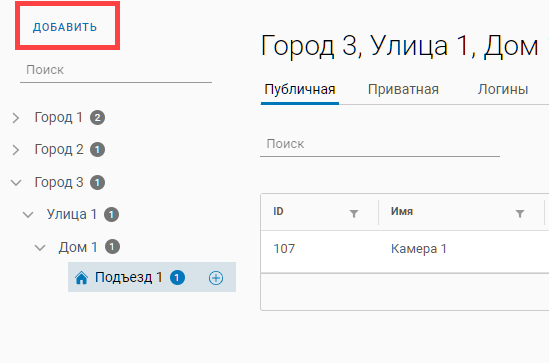Switch to the Приватная tab
The width and height of the screenshot is (549, 363).
coord(403,90)
